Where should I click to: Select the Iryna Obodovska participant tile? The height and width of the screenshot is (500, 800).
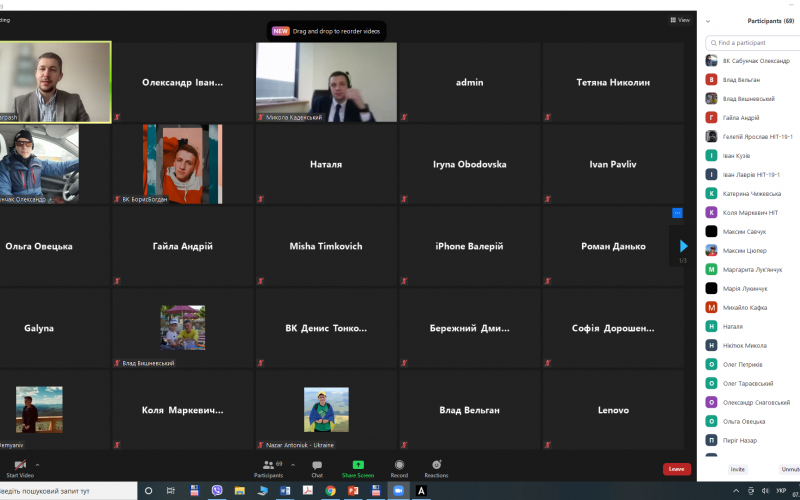coord(469,164)
